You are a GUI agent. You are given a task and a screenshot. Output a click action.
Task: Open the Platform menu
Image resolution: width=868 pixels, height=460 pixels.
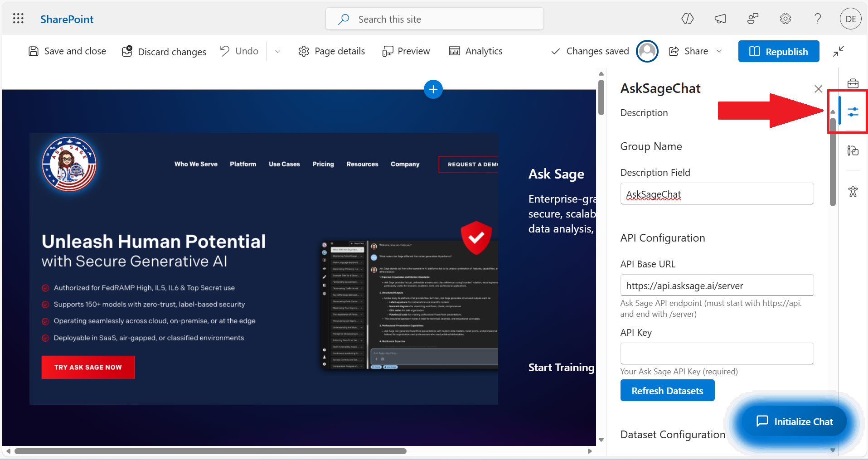(x=243, y=164)
